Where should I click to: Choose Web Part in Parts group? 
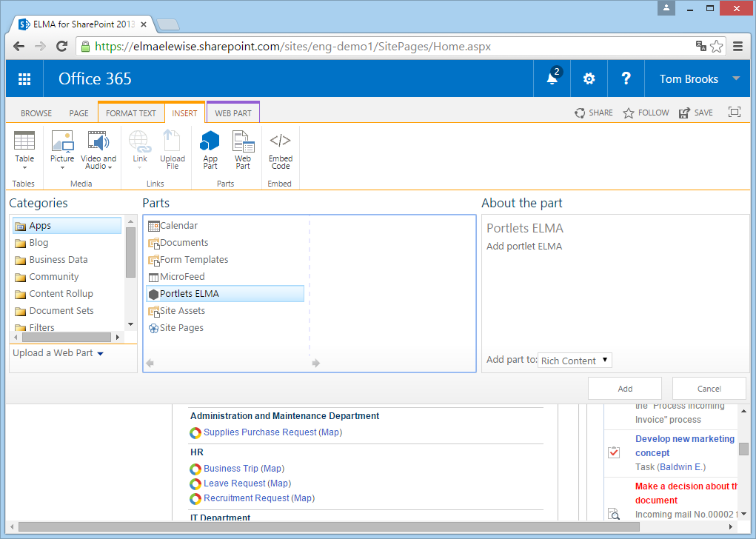point(243,150)
